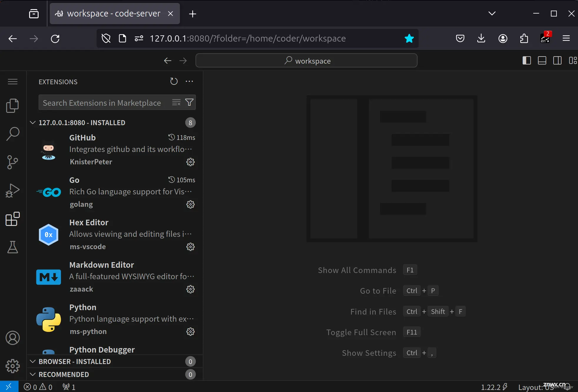Image resolution: width=578 pixels, height=392 pixels.
Task: Click the Explorer file tree icon
Action: [12, 105]
